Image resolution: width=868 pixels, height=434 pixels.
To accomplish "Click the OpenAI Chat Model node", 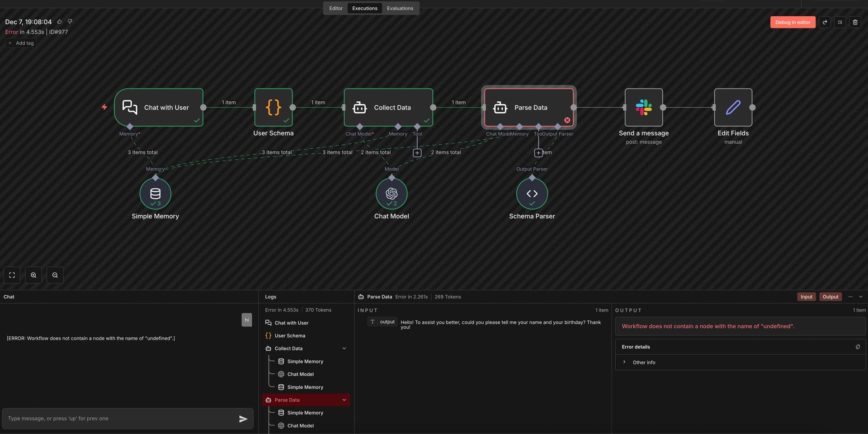I will (392, 193).
